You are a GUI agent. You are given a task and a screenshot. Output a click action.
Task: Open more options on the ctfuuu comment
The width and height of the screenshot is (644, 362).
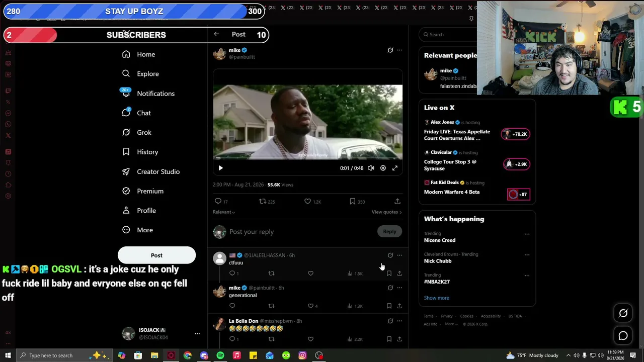[x=399, y=255]
